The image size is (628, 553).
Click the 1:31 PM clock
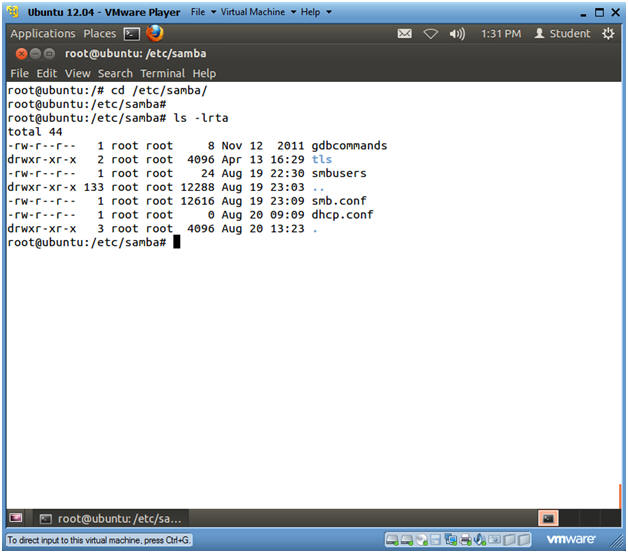point(501,34)
